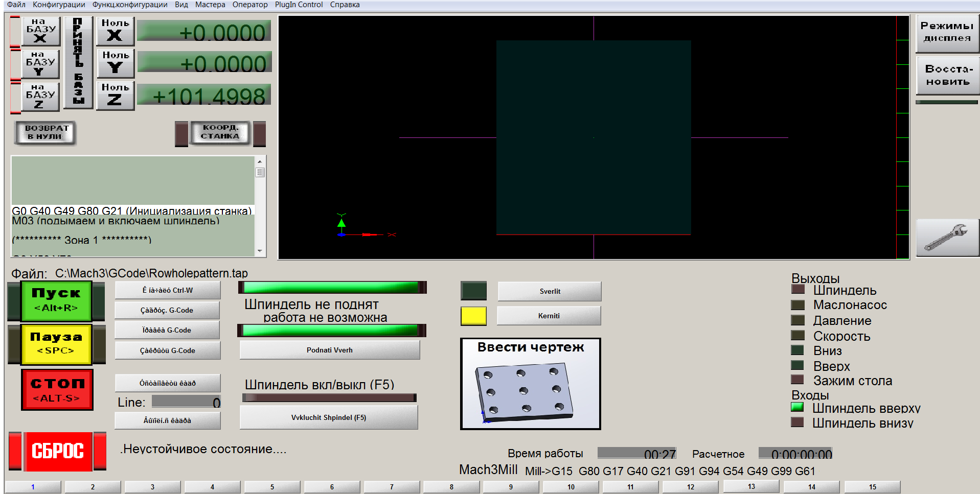Open the Функц.конфигурации menu

click(130, 5)
